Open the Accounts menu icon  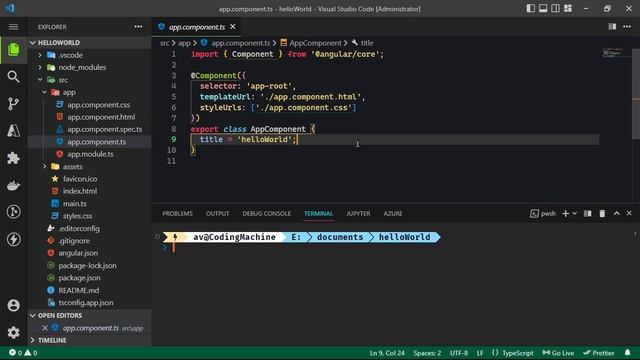[x=13, y=305]
